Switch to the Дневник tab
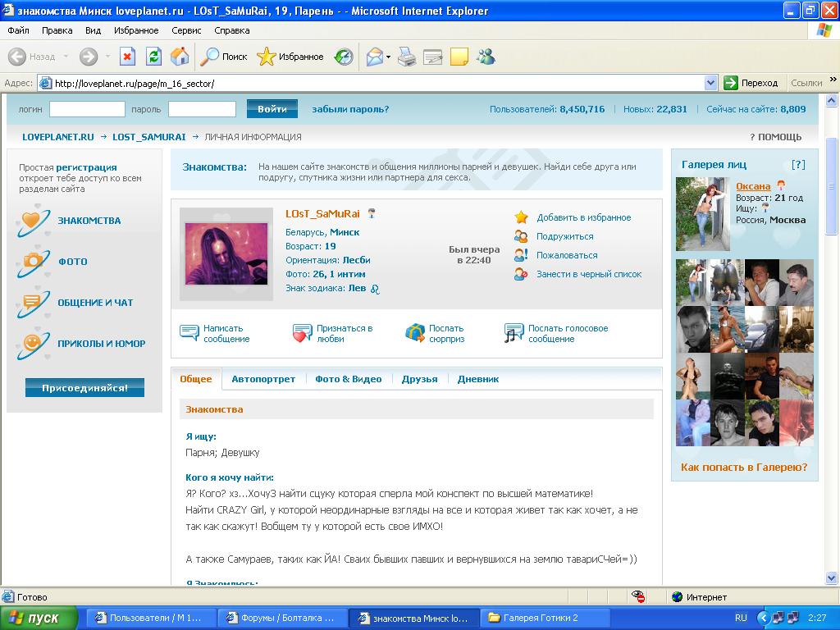Screen dimensions: 840x630 (x=478, y=379)
